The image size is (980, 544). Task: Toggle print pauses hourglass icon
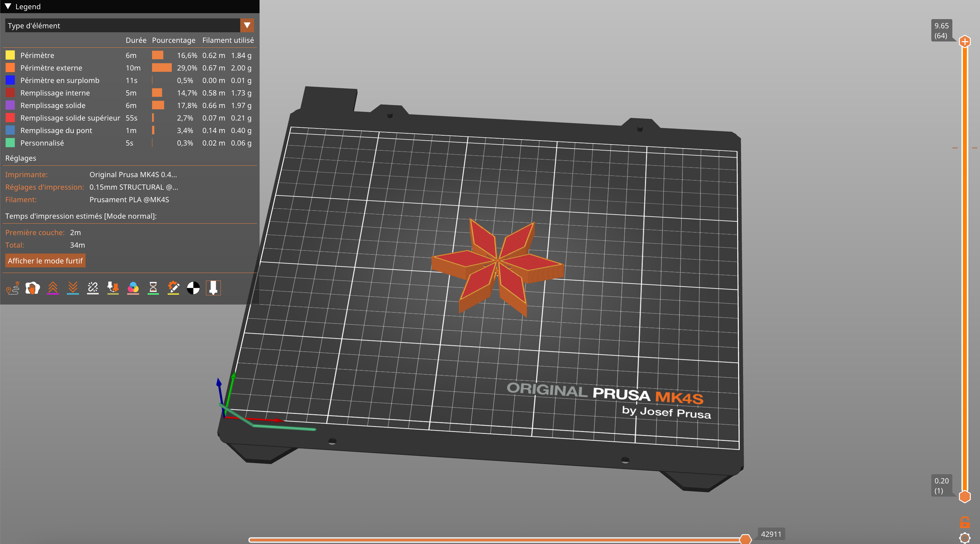coord(153,288)
